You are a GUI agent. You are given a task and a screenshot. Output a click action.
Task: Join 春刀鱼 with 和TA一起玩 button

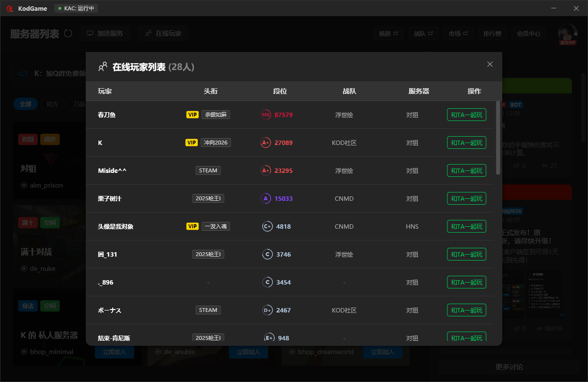point(466,115)
